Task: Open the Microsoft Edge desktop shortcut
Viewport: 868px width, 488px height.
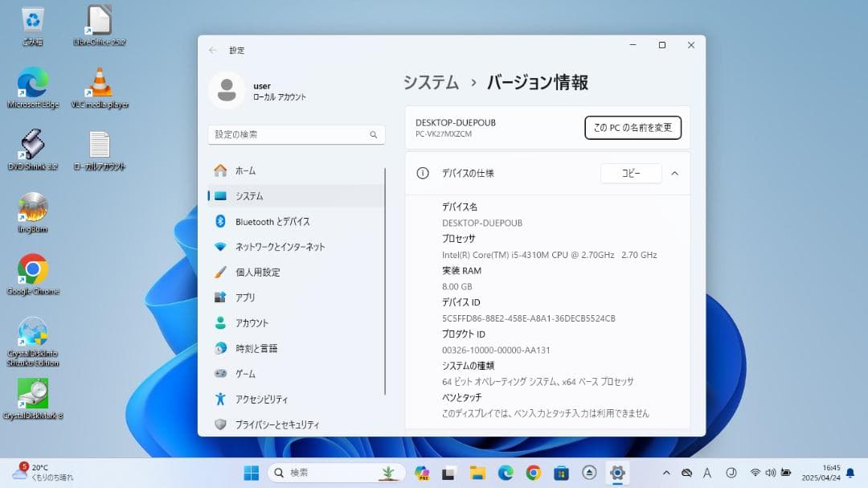Action: click(33, 88)
